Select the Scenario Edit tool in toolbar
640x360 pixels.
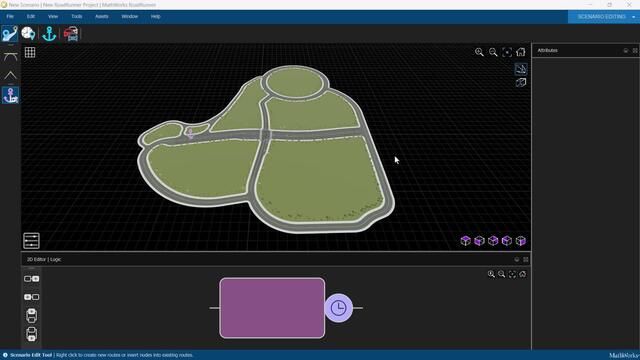click(x=10, y=33)
